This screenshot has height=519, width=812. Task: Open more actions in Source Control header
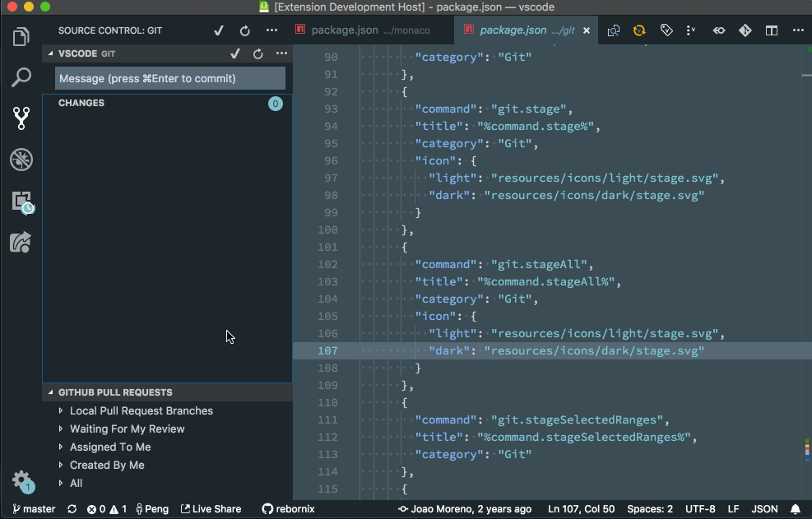pyautogui.click(x=271, y=30)
